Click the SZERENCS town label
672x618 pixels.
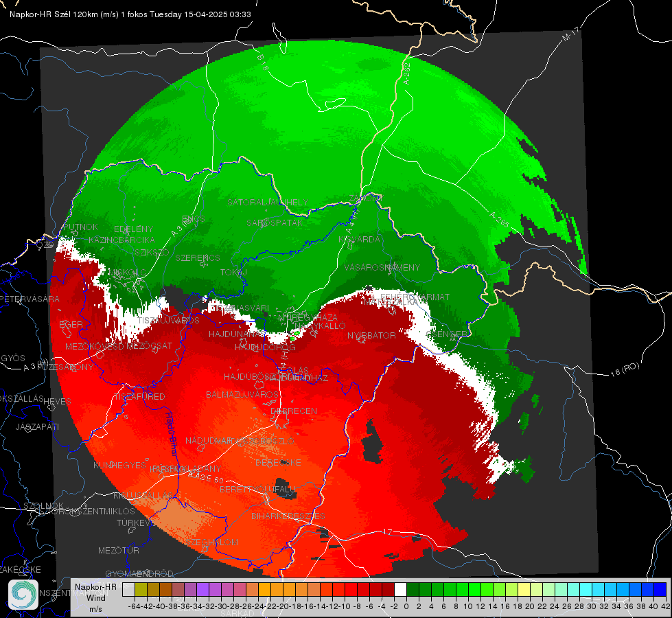198,257
